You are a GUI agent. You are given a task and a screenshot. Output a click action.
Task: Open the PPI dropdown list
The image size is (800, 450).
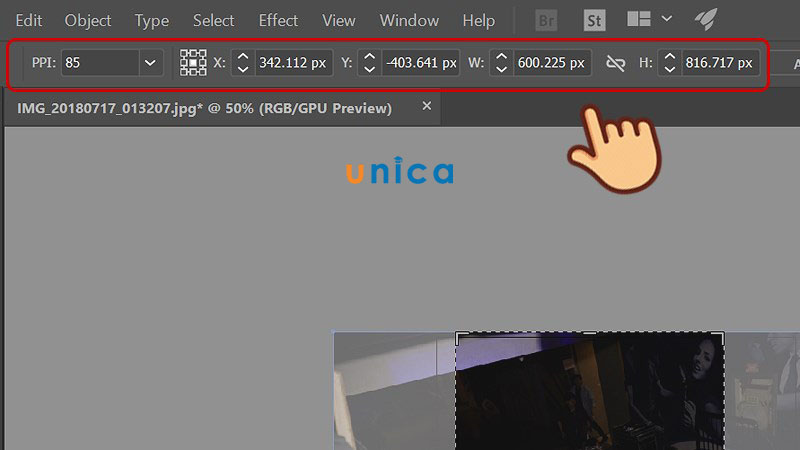click(x=151, y=63)
